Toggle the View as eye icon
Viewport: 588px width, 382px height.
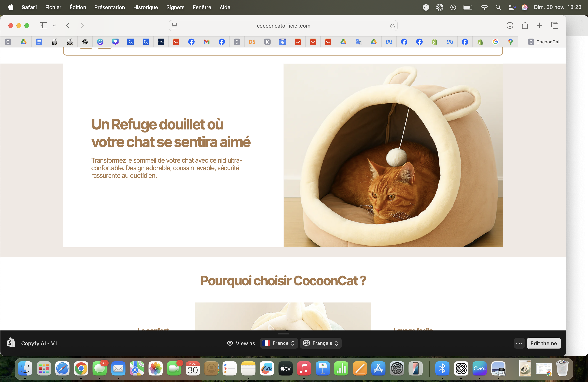[230, 343]
